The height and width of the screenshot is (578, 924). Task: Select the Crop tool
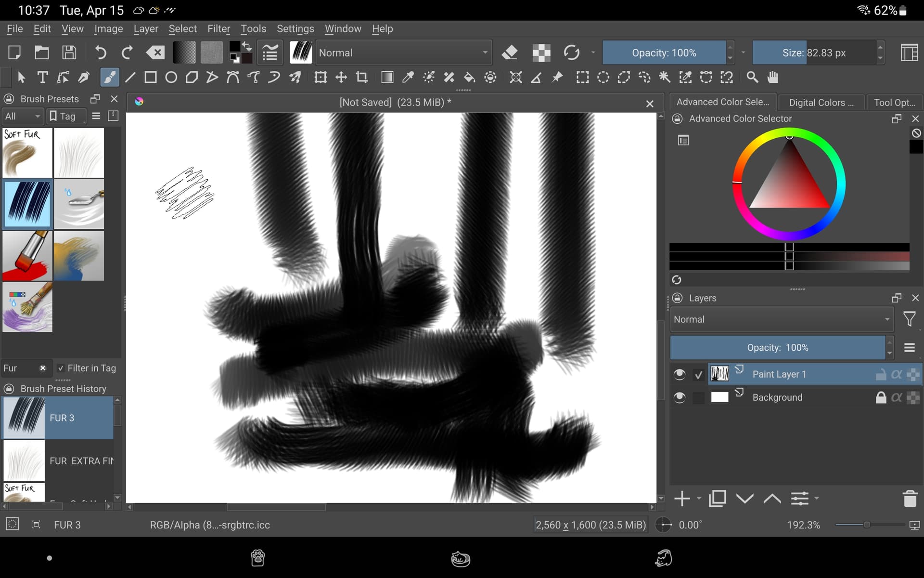pyautogui.click(x=362, y=78)
